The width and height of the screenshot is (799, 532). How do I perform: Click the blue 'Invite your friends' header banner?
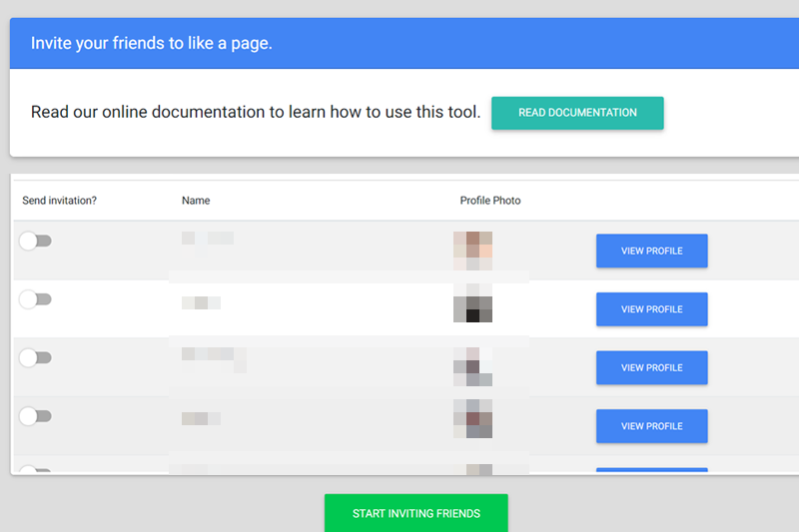(x=399, y=43)
